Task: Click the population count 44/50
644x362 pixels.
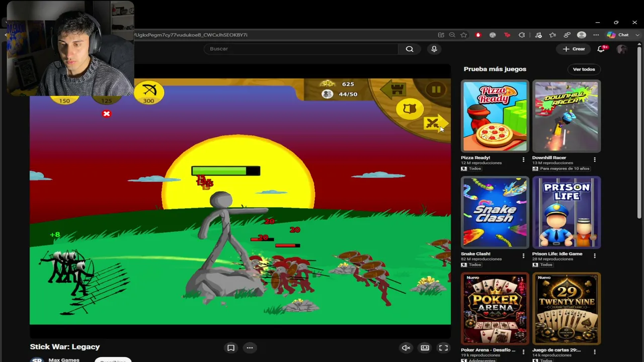Action: pos(348,94)
